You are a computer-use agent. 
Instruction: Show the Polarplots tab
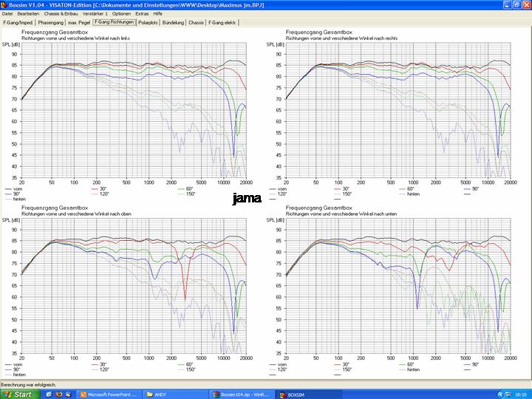149,22
